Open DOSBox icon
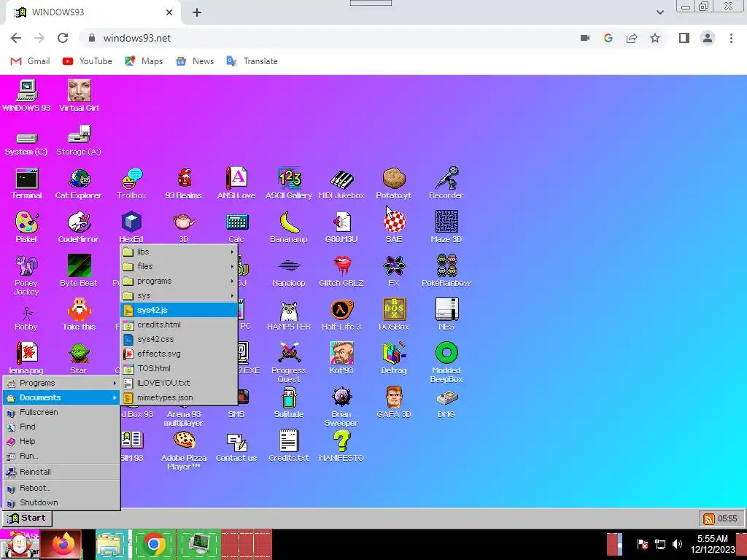Screen dimensions: 747x560 (x=394, y=315)
